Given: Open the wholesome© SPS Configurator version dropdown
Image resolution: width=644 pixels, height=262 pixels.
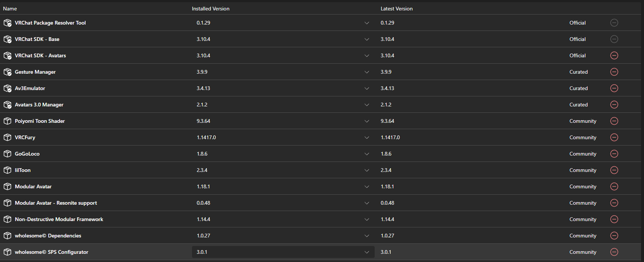Looking at the screenshot, I should pyautogui.click(x=283, y=252).
